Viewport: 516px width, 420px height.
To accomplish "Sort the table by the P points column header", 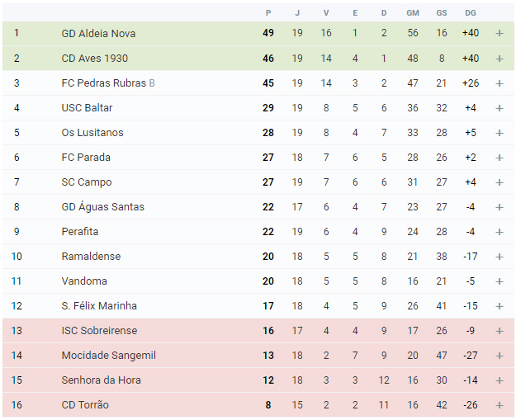I will coord(268,13).
